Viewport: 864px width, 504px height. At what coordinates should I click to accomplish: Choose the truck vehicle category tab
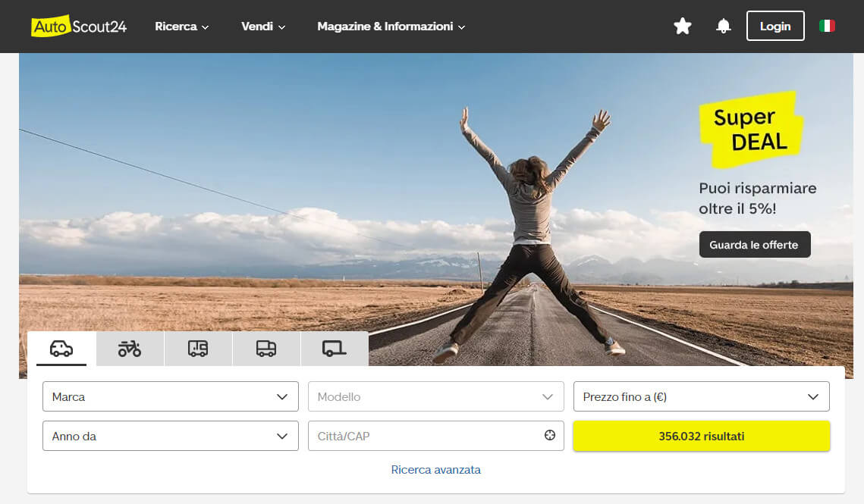(266, 349)
